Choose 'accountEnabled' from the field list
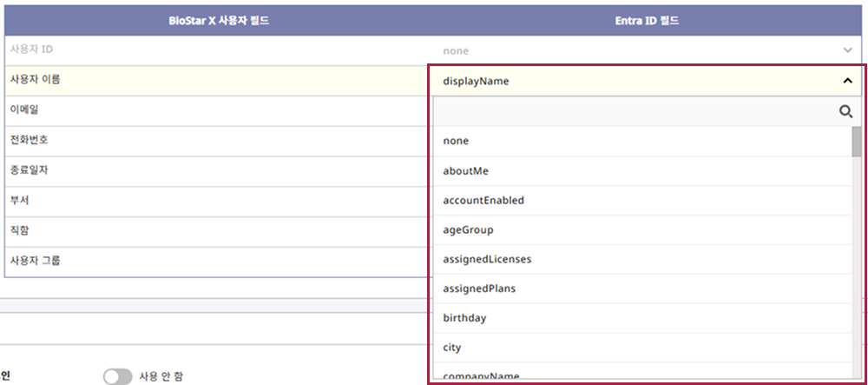Image resolution: width=868 pixels, height=385 pixels. pyautogui.click(x=483, y=200)
